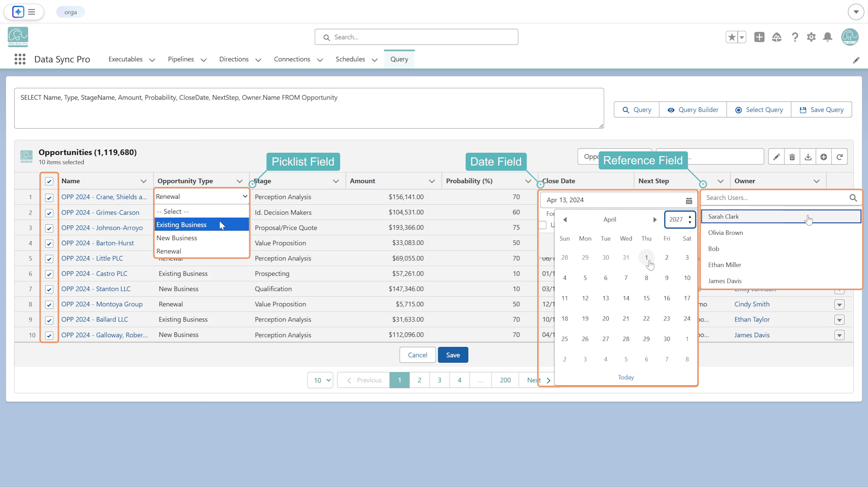Image resolution: width=868 pixels, height=487 pixels.
Task: Select New Business picklist option
Action: click(202, 238)
